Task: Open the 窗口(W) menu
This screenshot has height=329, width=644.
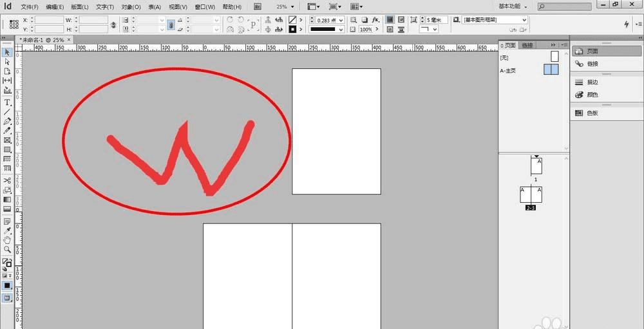Action: pos(205,7)
